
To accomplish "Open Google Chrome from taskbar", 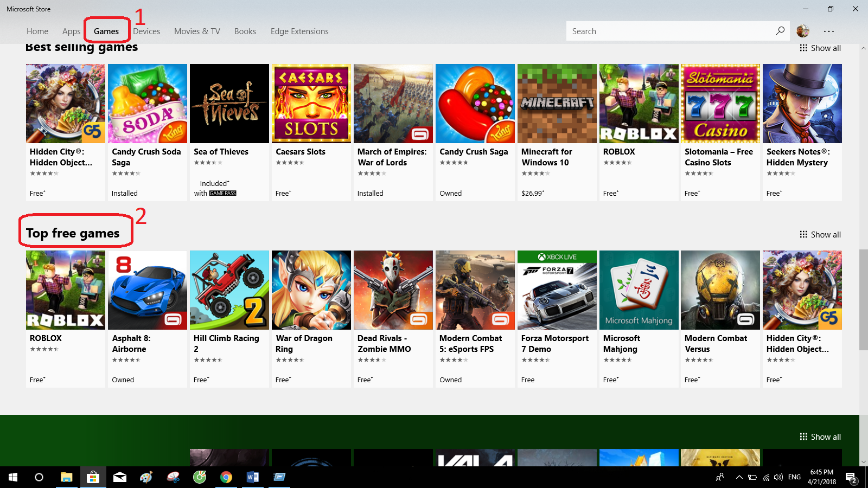I will [x=226, y=477].
